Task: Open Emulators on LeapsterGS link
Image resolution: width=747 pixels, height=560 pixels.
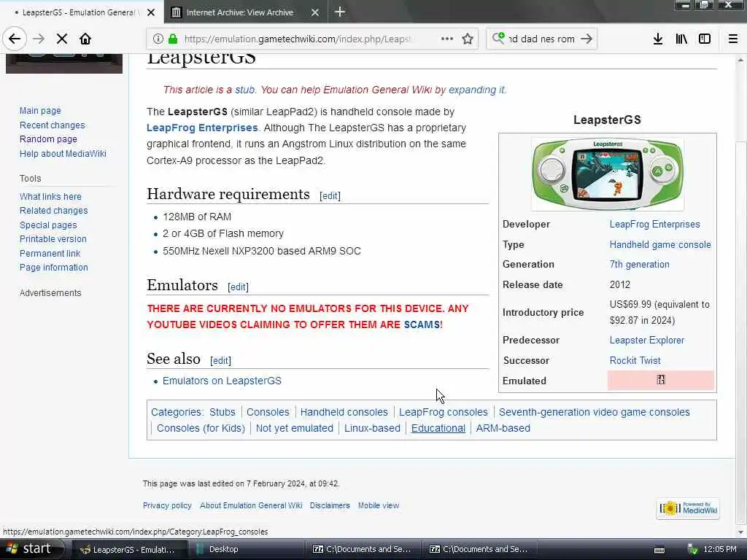Action: [x=222, y=381]
